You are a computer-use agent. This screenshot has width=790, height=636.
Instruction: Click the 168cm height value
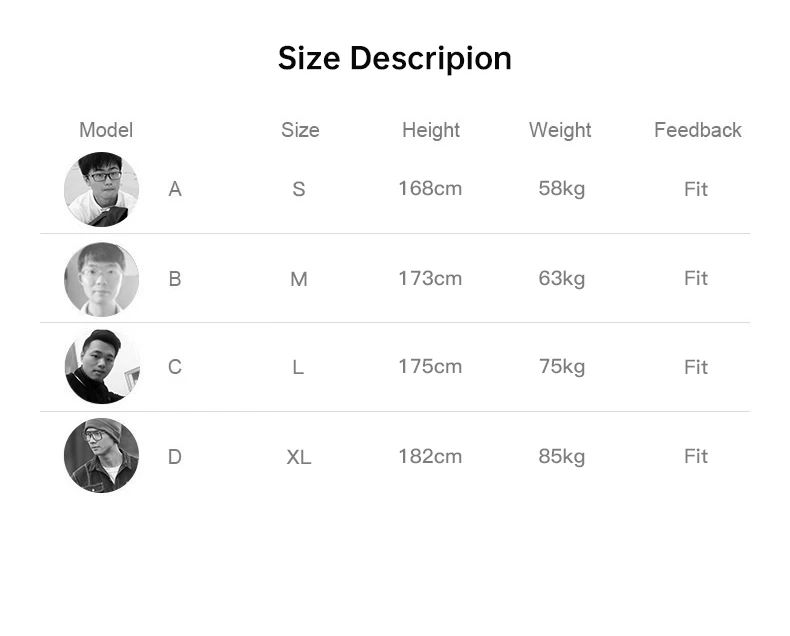coord(430,188)
